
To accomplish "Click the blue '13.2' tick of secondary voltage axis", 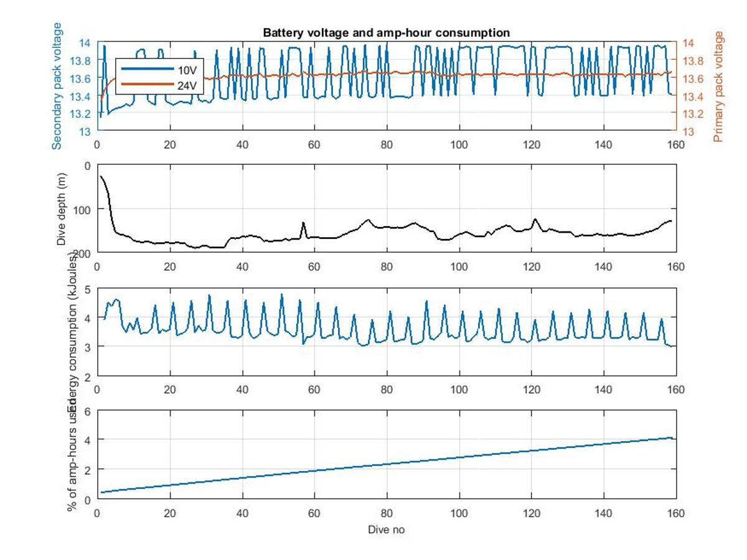I will point(82,114).
